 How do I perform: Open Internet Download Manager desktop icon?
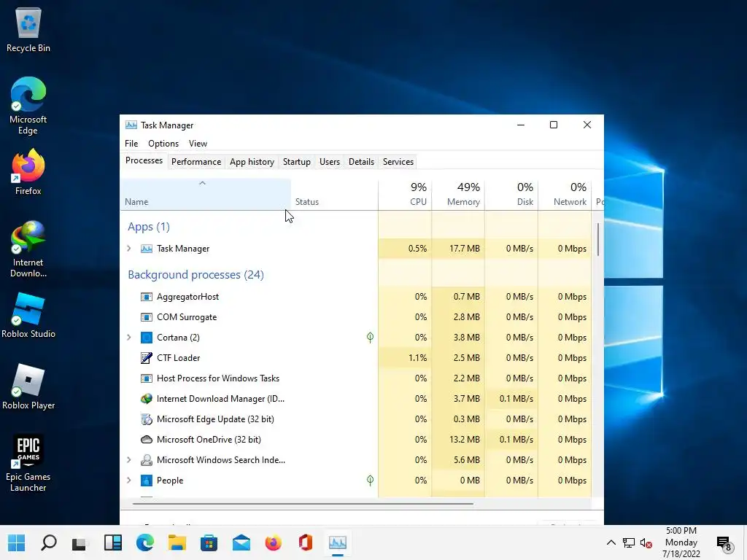[28, 249]
